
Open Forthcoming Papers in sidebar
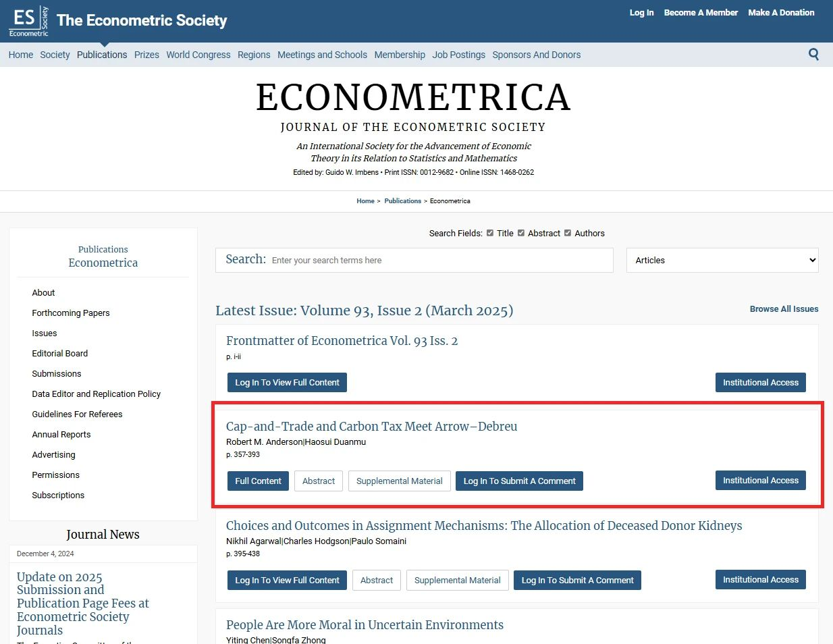[x=71, y=313]
